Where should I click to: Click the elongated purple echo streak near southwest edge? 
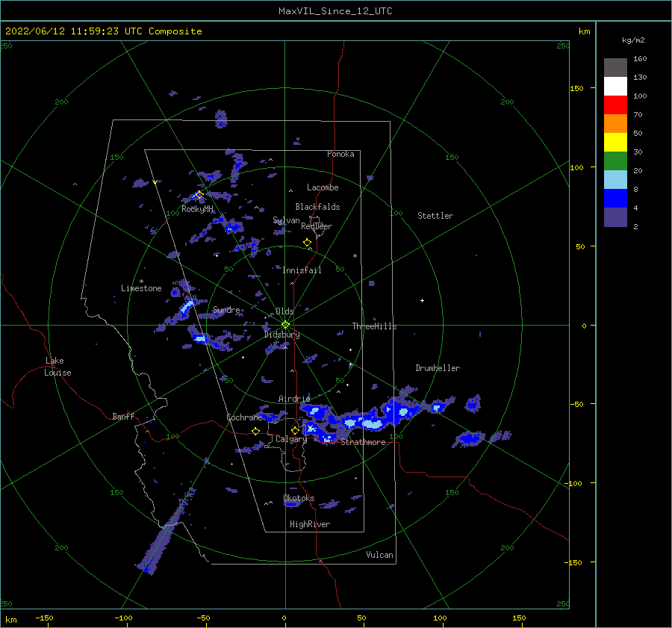pyautogui.click(x=165, y=532)
